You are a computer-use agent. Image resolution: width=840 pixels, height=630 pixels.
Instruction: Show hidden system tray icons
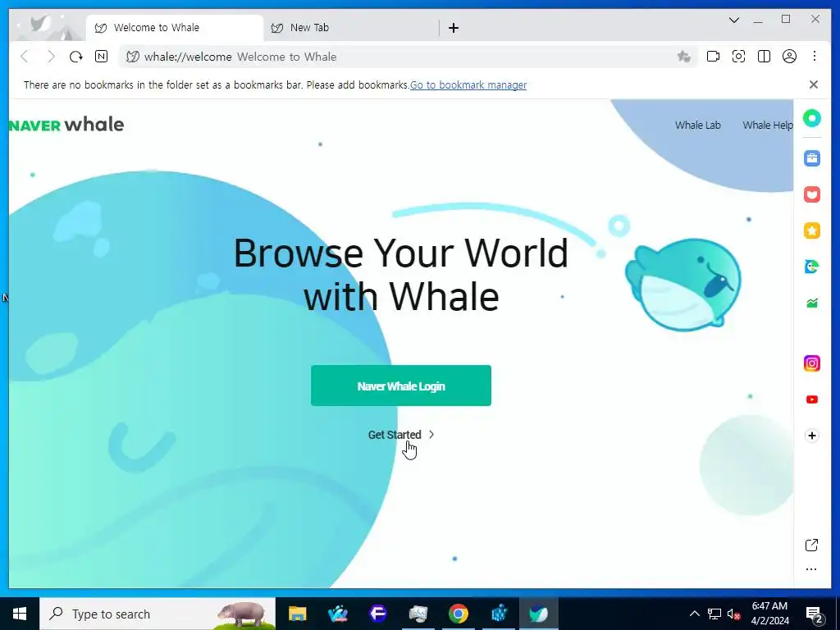coord(694,614)
